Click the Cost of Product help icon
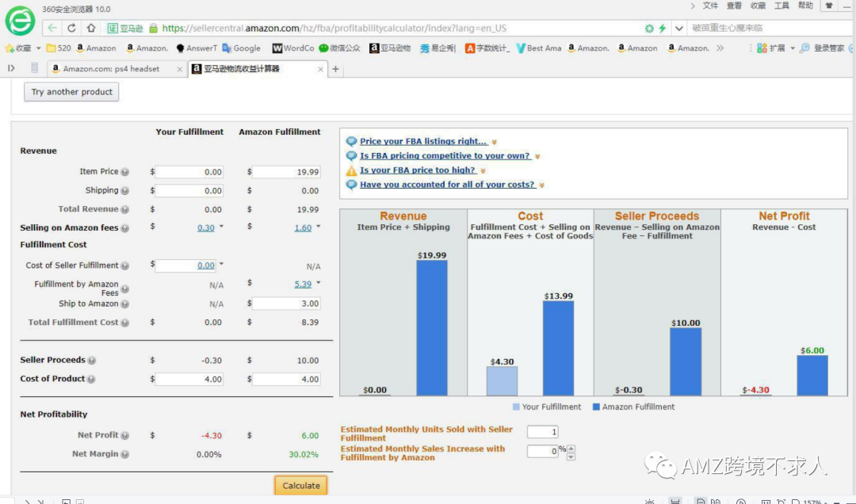Image resolution: width=856 pixels, height=504 pixels. tap(91, 379)
